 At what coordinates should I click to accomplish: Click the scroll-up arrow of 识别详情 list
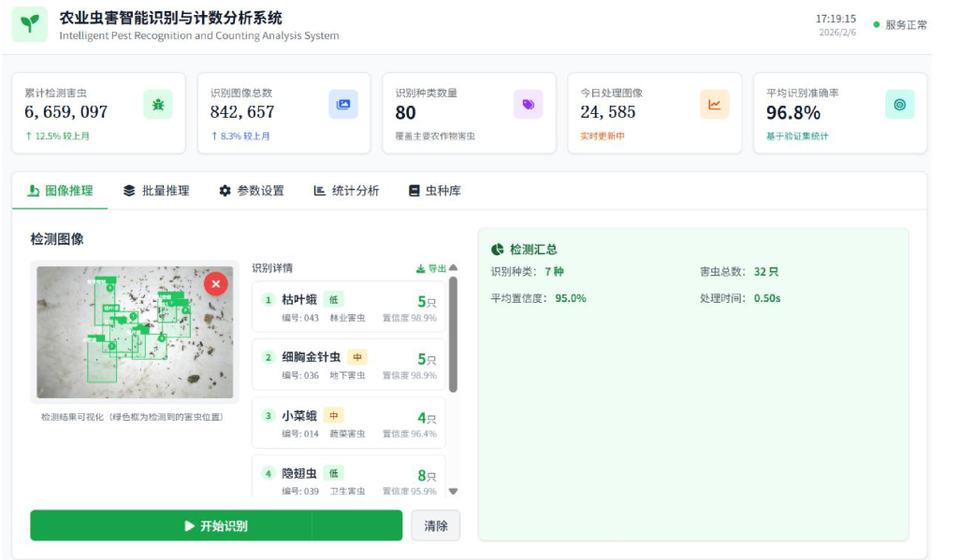[x=454, y=268]
